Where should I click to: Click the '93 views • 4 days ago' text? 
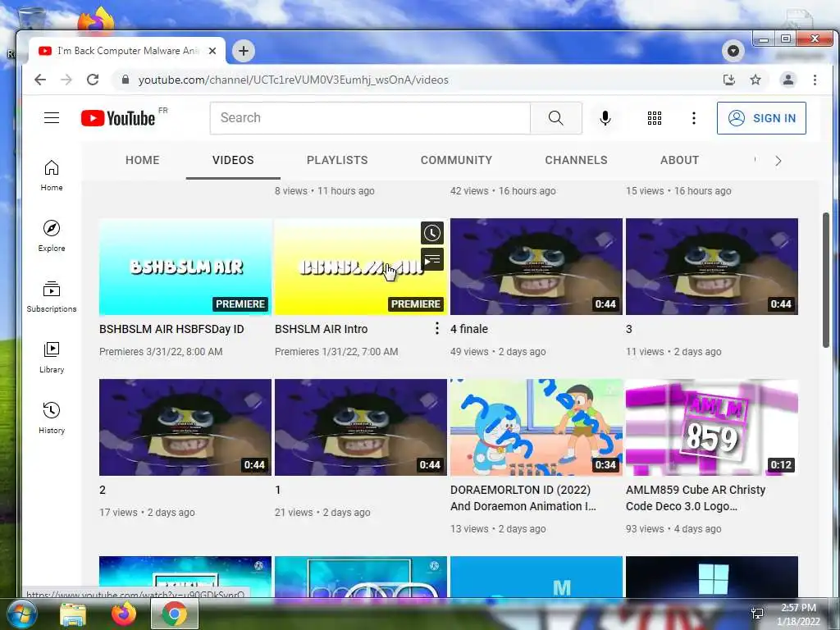[x=673, y=529]
